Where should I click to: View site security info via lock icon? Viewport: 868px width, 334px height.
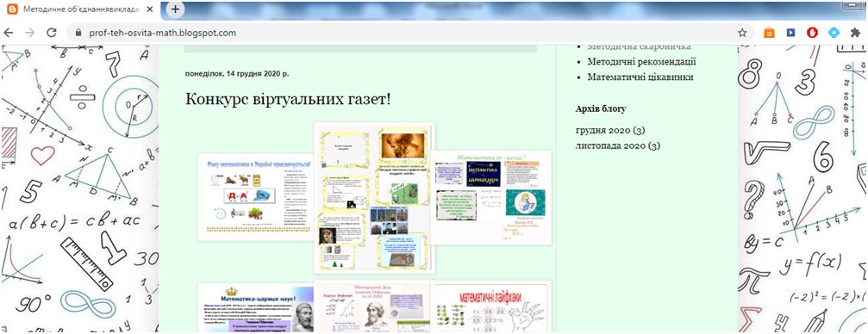point(78,34)
